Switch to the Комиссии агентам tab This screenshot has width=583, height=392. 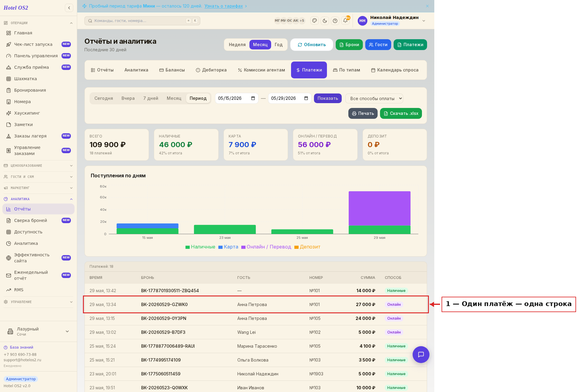click(x=261, y=70)
